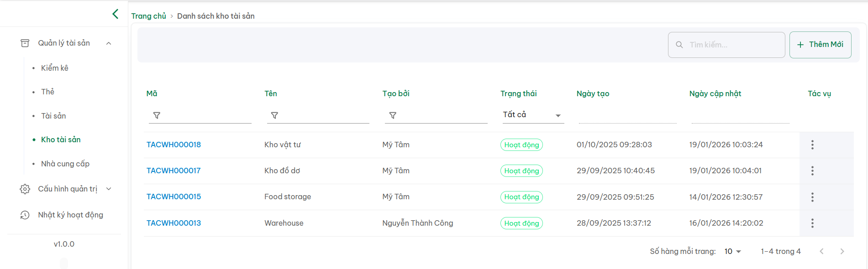This screenshot has height=269, width=868.
Task: Open actions menu for TACWH000018 row
Action: pyautogui.click(x=812, y=145)
